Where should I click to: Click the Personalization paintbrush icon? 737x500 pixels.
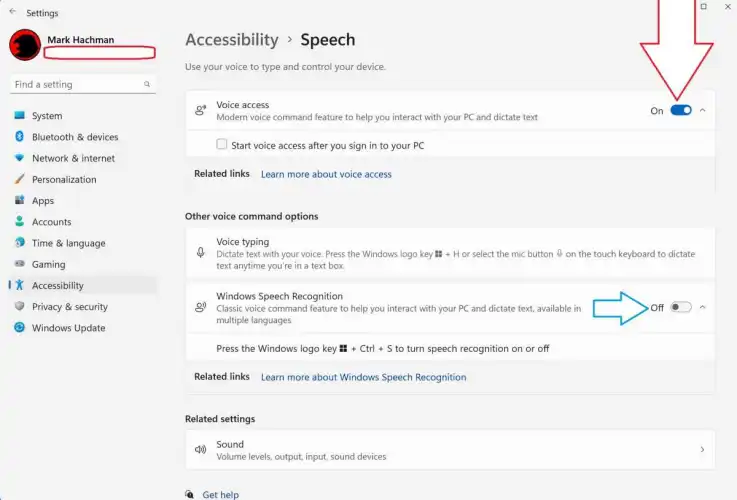[x=19, y=180]
